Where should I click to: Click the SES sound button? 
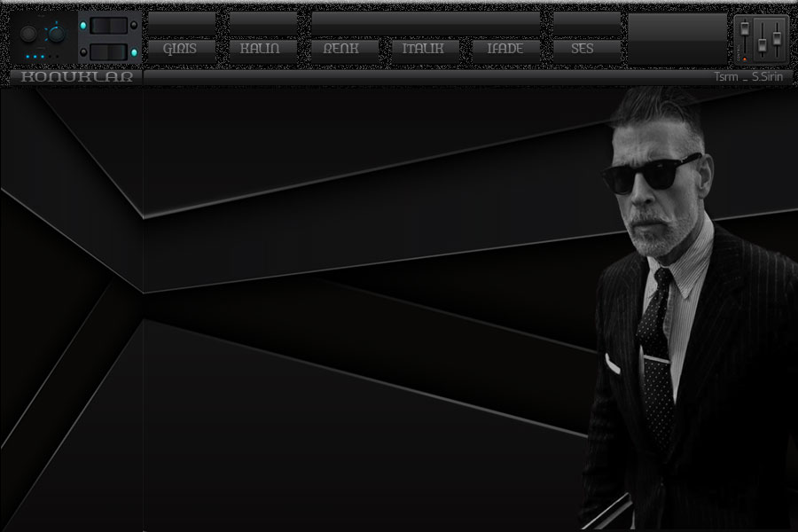pos(586,50)
